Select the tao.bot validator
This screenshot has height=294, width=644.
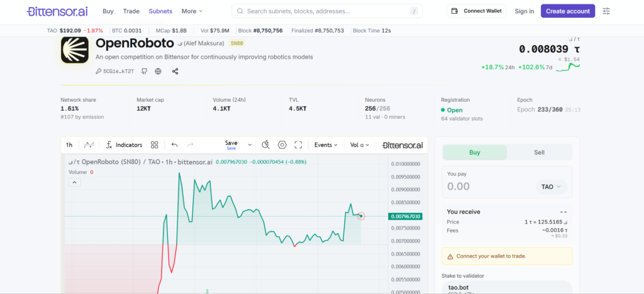point(507,287)
